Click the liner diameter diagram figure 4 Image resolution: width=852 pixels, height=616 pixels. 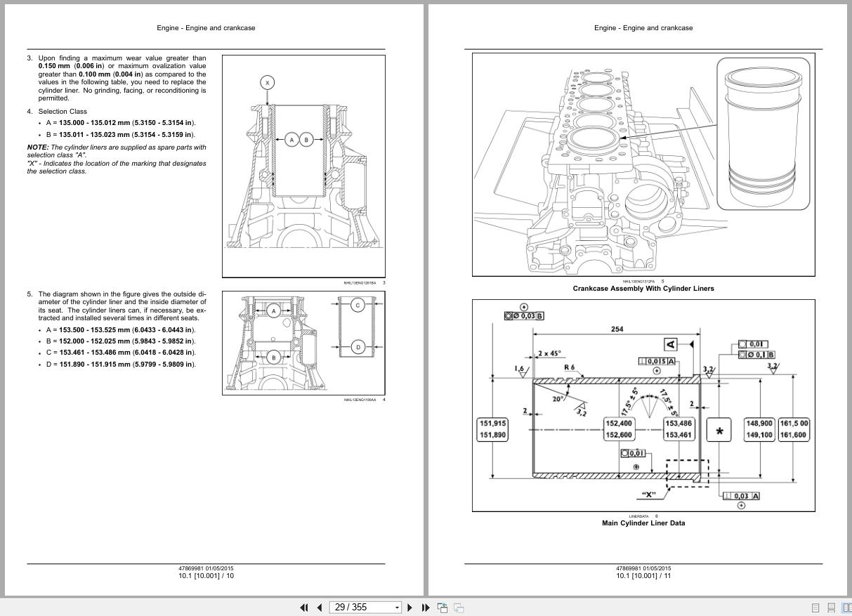(303, 343)
